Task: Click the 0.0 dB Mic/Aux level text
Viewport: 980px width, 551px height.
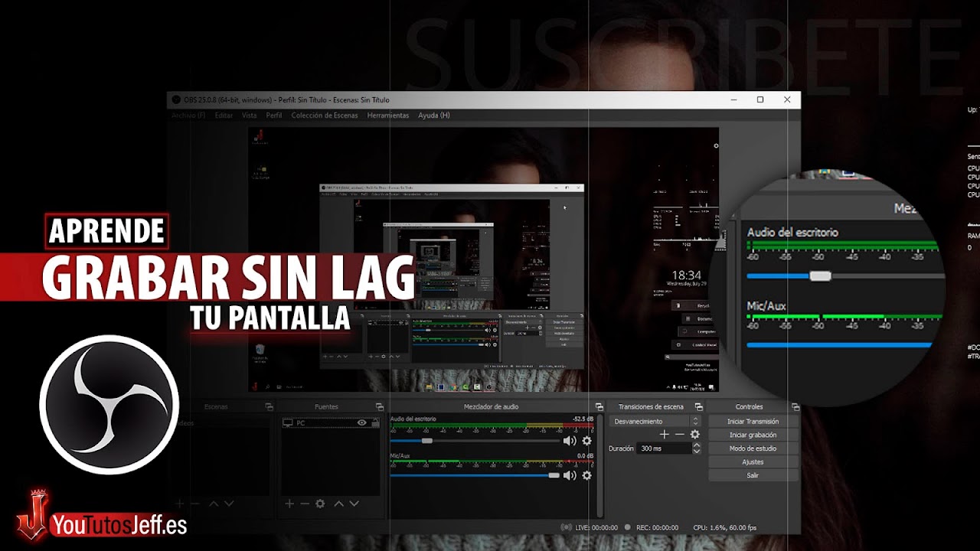Action: [x=586, y=455]
